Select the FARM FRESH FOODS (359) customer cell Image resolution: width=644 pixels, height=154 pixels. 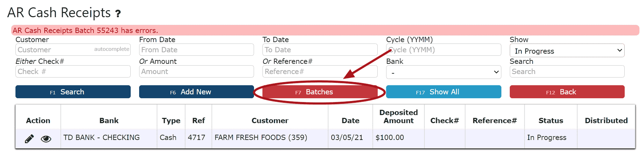pyautogui.click(x=261, y=138)
